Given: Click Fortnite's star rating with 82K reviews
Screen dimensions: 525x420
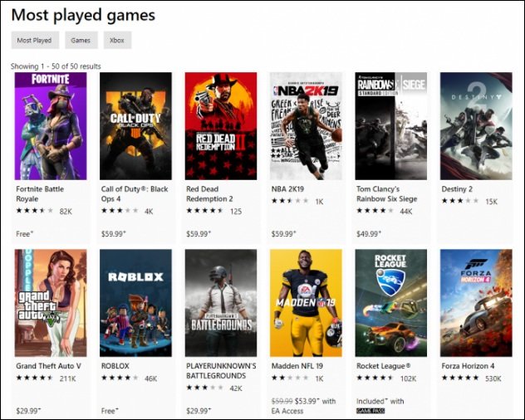Looking at the screenshot, I should click(x=44, y=211).
